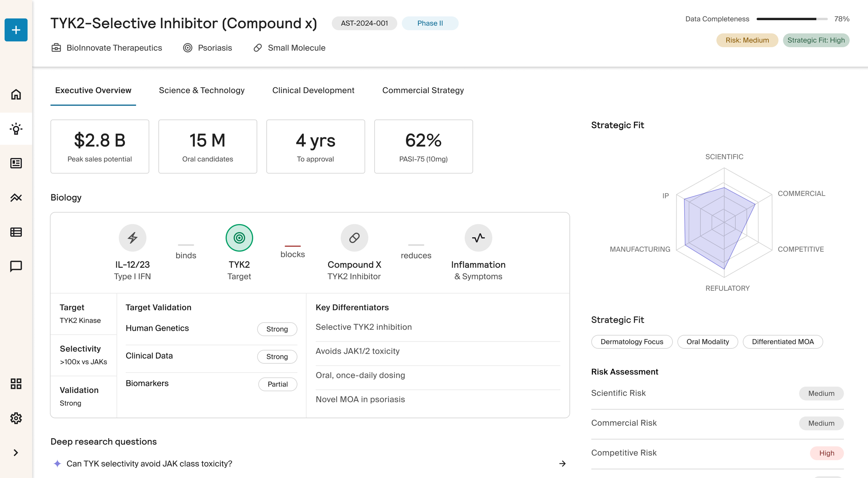The height and width of the screenshot is (478, 868).
Task: Click the trend chart sidebar icon
Action: point(16,198)
